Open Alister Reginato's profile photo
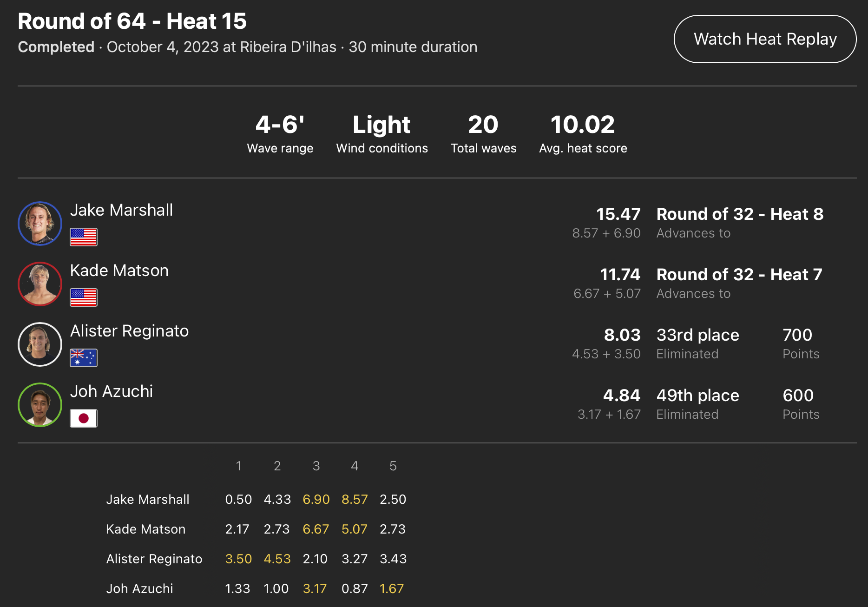Image resolution: width=868 pixels, height=607 pixels. pos(40,344)
